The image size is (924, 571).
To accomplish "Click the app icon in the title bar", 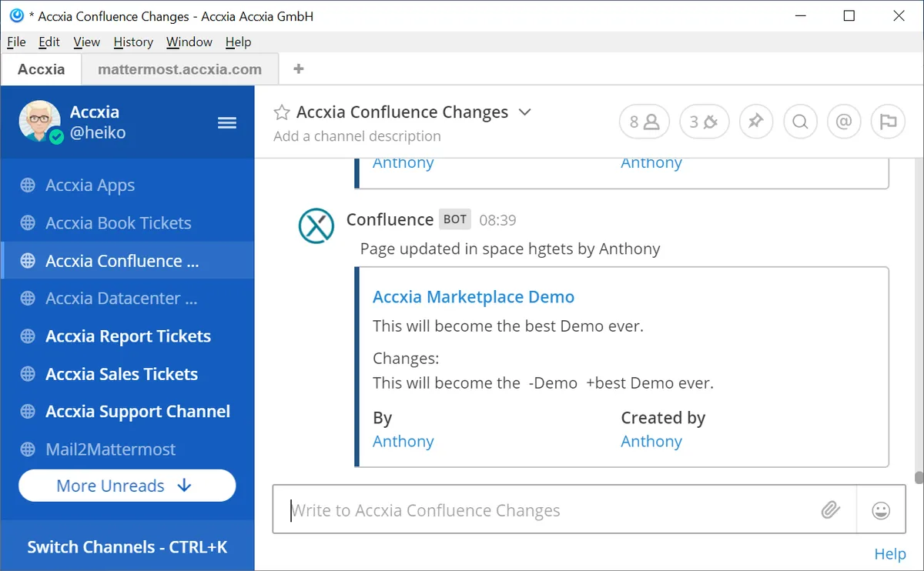I will click(x=16, y=15).
